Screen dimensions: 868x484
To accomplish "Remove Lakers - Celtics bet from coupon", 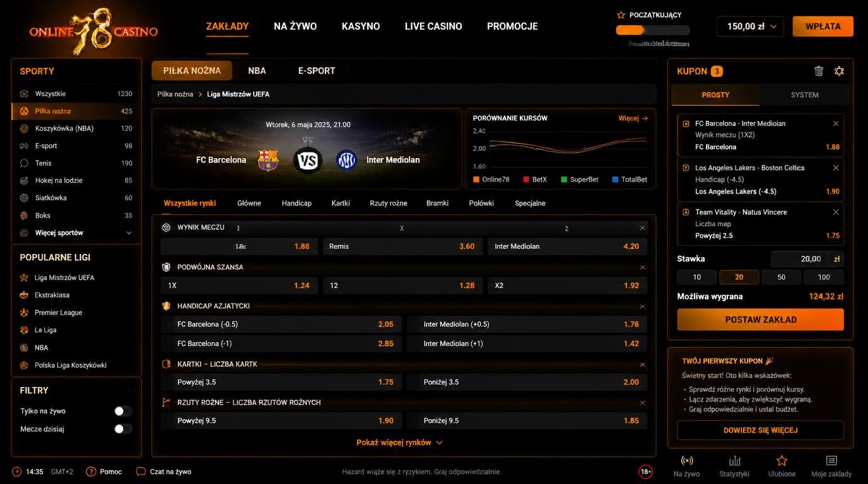I will [x=836, y=168].
